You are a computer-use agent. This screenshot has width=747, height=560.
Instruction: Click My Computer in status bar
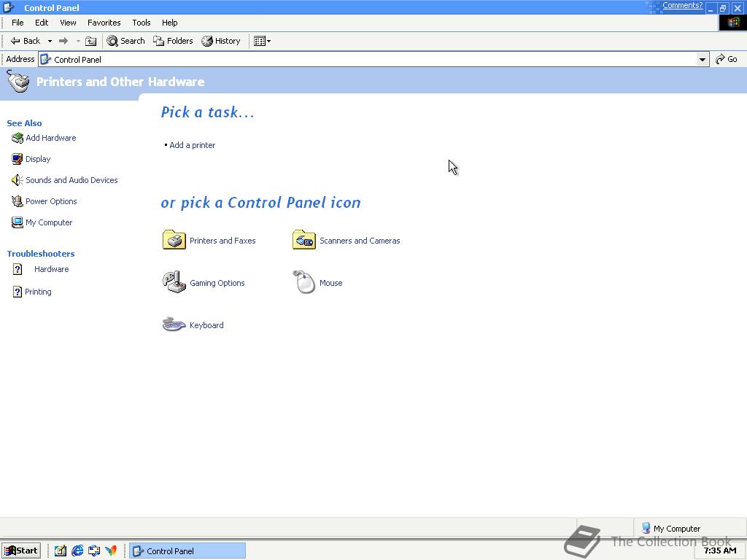pyautogui.click(x=671, y=529)
